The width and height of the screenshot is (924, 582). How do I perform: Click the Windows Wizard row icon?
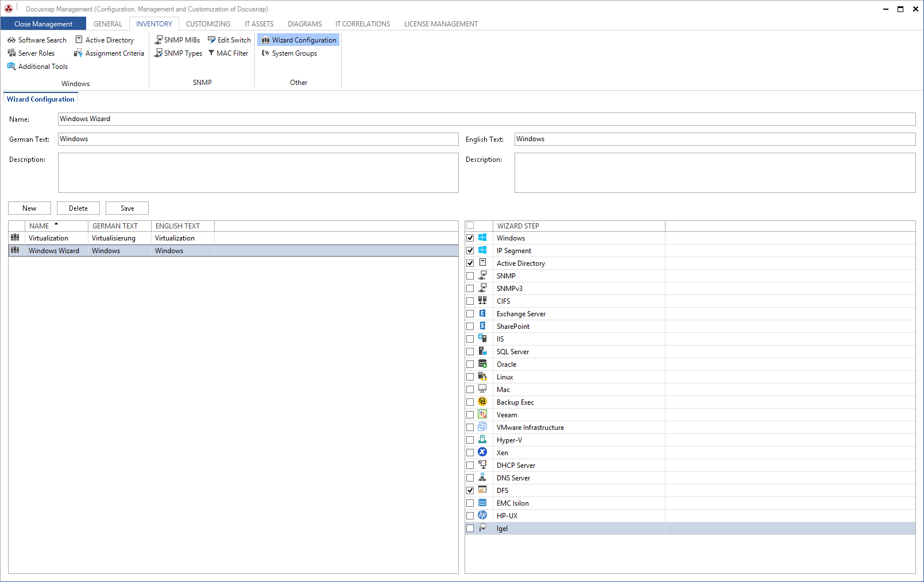click(16, 250)
